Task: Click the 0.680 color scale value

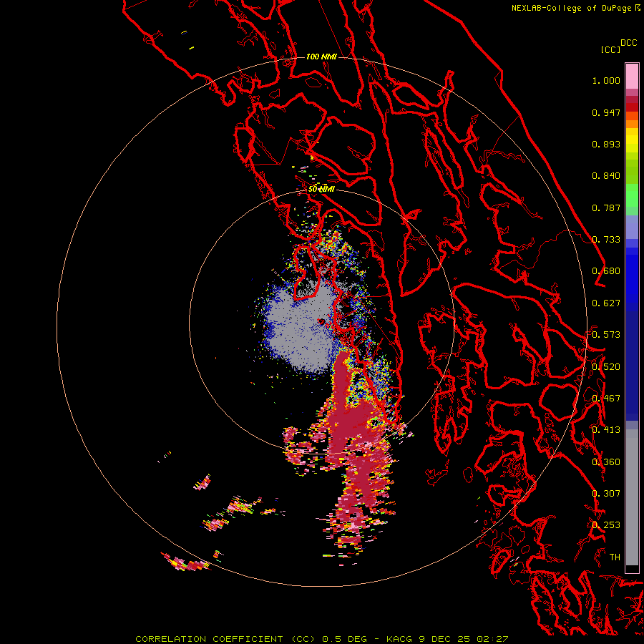Action: 606,271
